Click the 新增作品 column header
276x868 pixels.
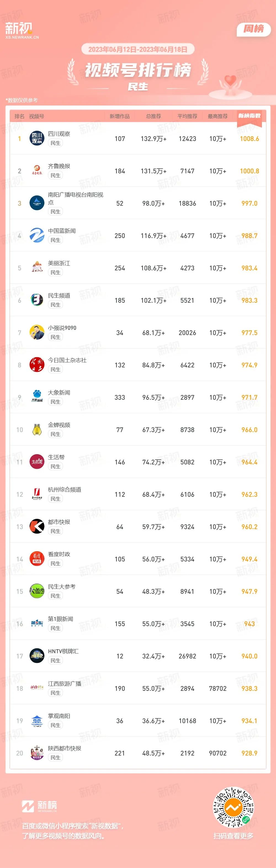(x=120, y=116)
